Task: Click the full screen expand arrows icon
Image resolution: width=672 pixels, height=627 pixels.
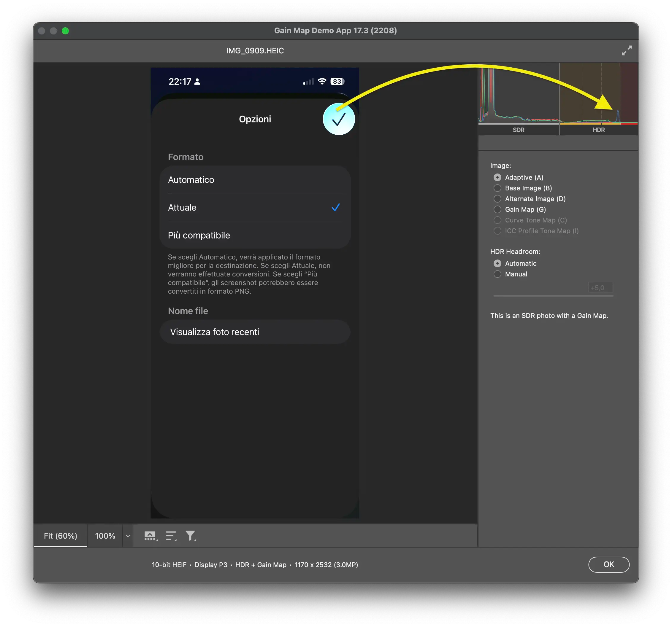Action: [626, 51]
